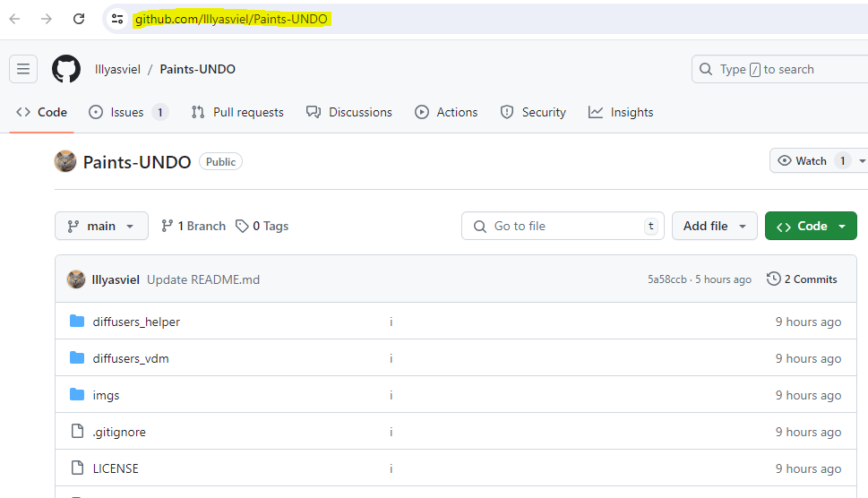Select the github.com URL in the address bar
The height and width of the screenshot is (498, 868).
coord(231,19)
